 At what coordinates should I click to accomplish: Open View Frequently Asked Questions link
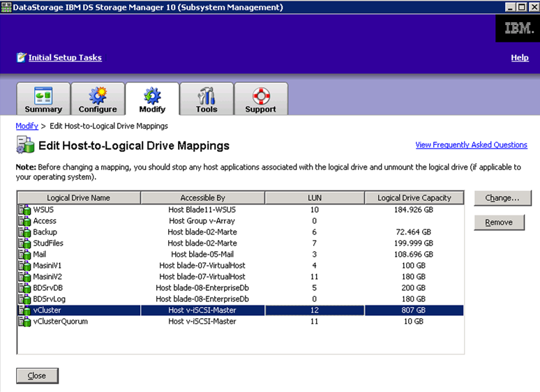471,145
